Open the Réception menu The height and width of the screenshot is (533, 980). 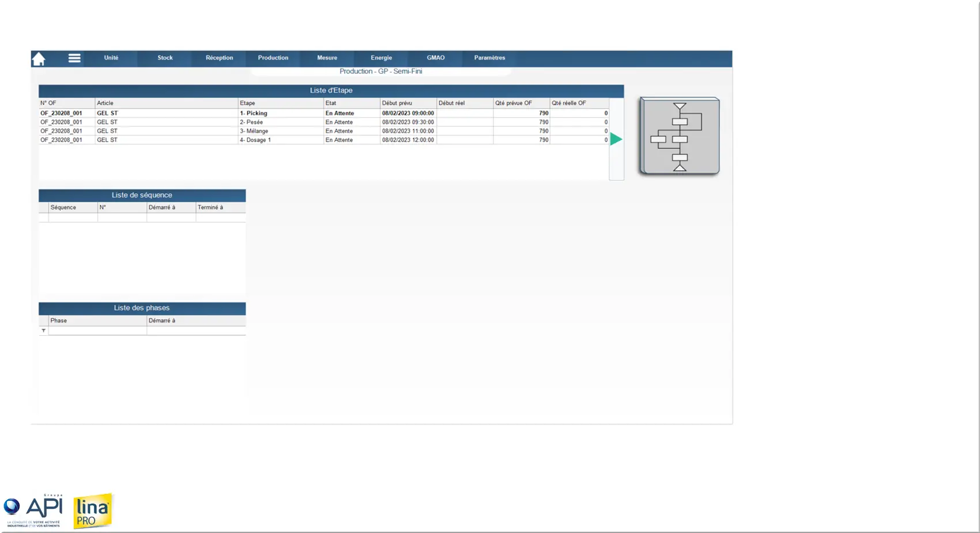click(219, 58)
